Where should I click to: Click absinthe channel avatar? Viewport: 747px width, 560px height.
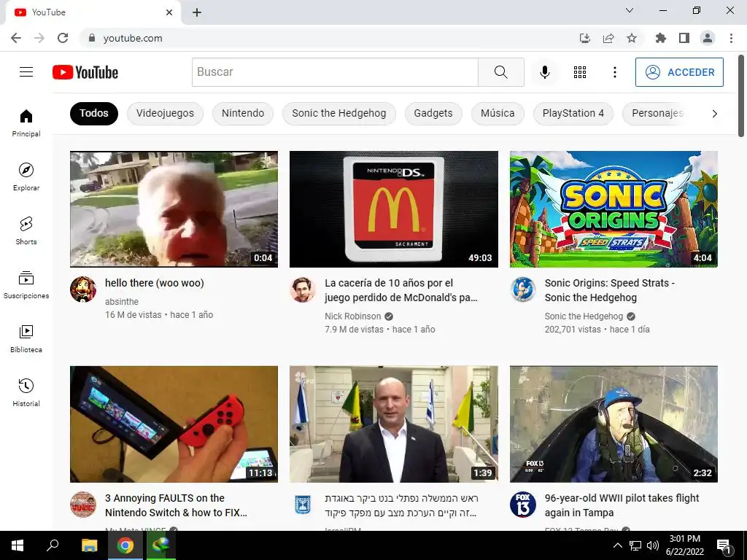point(83,289)
